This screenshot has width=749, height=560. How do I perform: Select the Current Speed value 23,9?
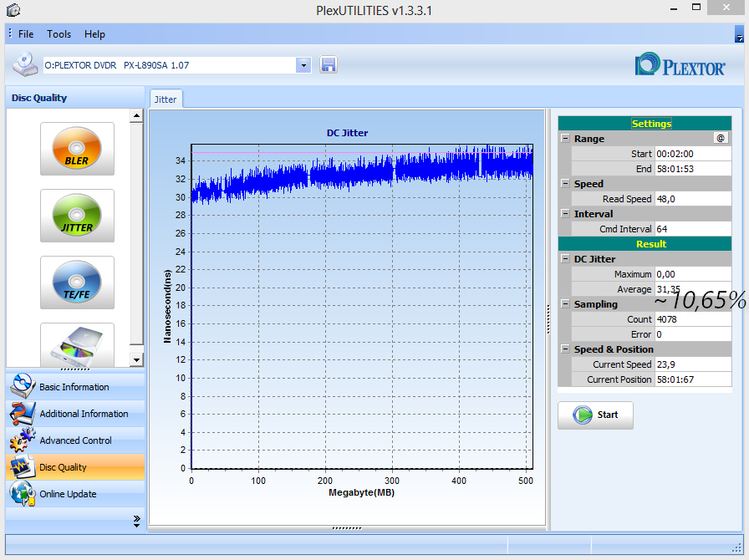point(693,364)
